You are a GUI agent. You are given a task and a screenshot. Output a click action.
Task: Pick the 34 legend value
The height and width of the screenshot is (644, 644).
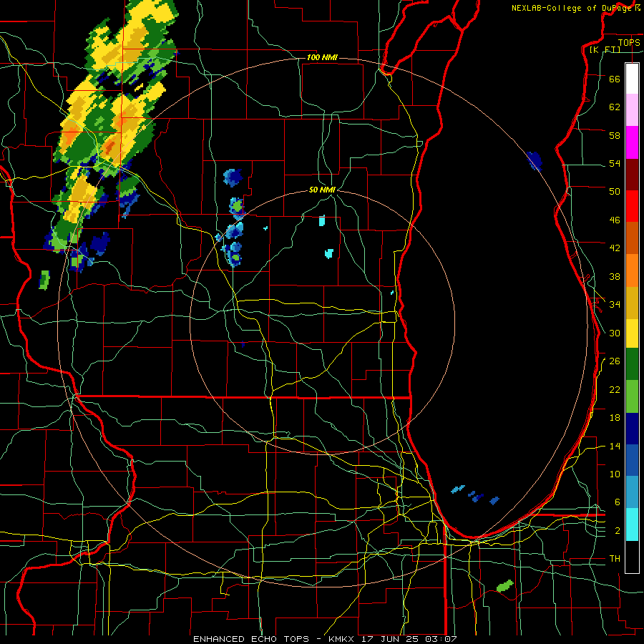615,304
